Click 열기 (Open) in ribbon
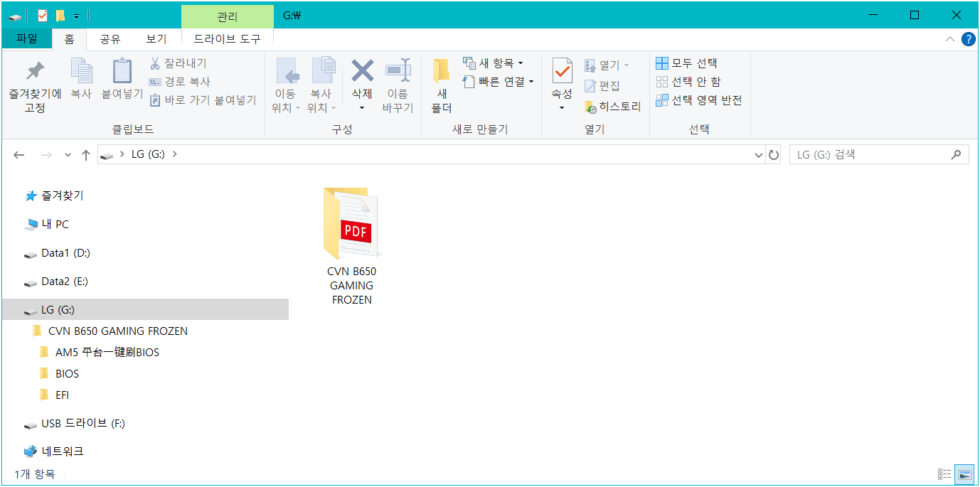Image resolution: width=980 pixels, height=487 pixels. [x=607, y=65]
